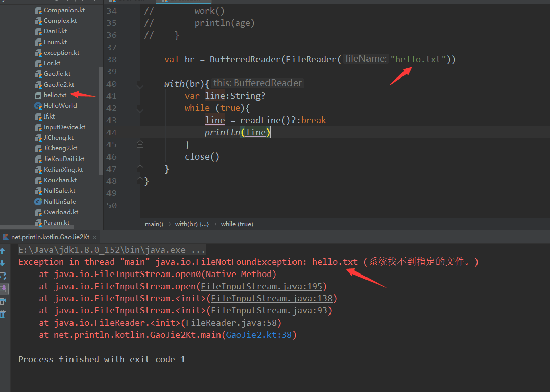Screen dimensions: 550x392
Task: Click the this: BufferedReader inlay hint
Action: click(258, 83)
